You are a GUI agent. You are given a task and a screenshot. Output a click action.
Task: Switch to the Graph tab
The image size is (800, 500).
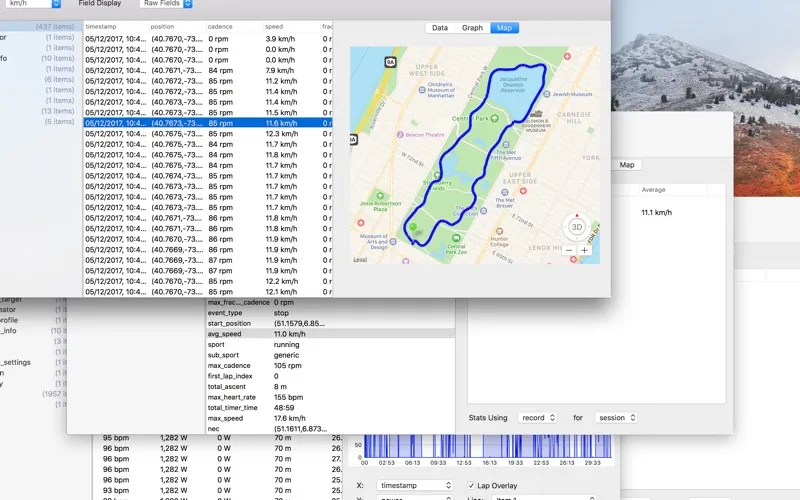472,28
